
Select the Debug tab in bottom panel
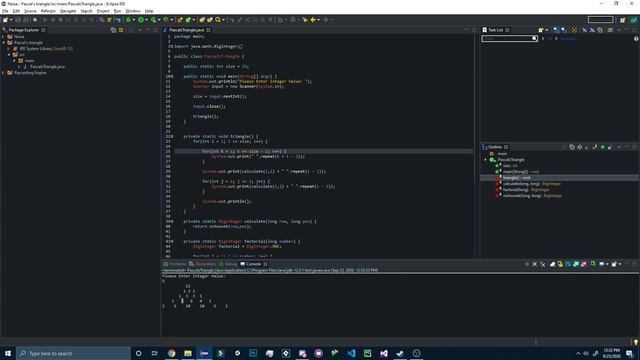[228, 264]
